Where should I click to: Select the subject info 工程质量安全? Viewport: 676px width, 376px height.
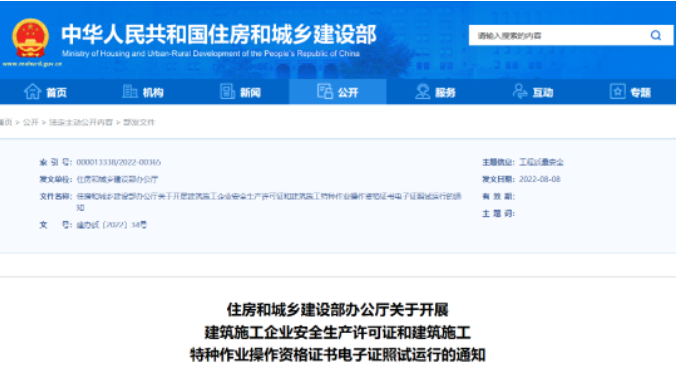[x=541, y=162]
